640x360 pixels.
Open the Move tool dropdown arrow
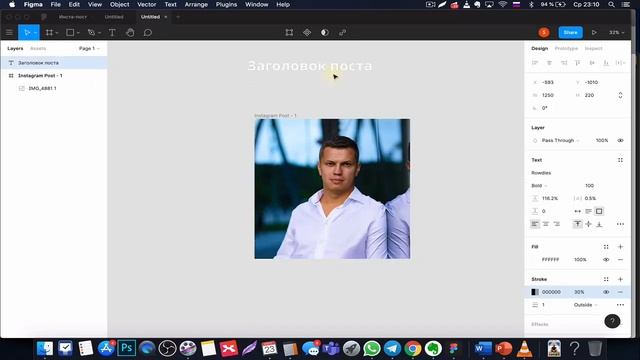36,33
